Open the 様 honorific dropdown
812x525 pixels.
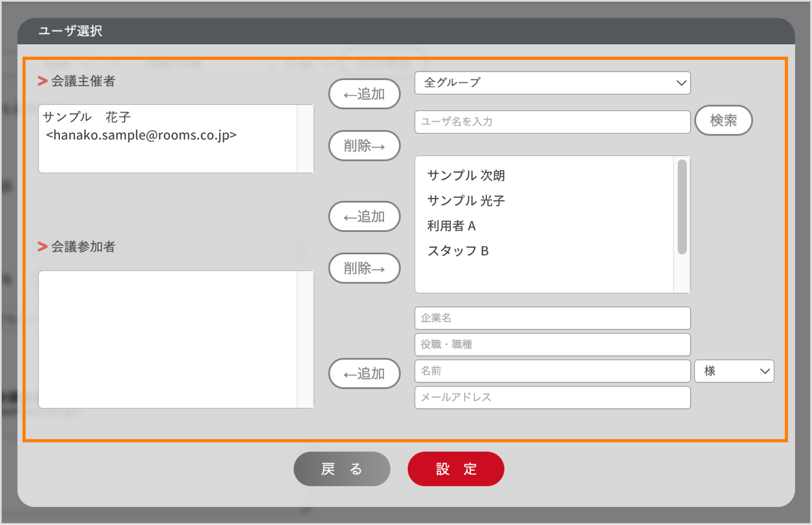(x=734, y=371)
